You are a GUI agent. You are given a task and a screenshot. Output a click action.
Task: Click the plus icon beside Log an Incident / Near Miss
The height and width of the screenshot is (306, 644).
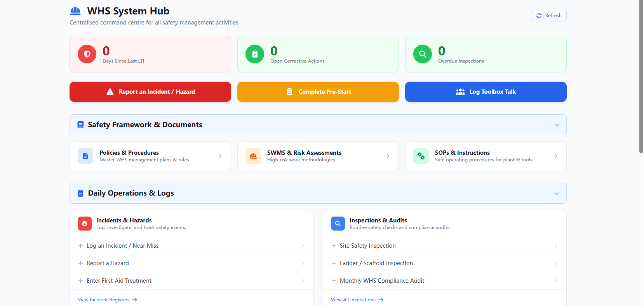[x=80, y=246]
